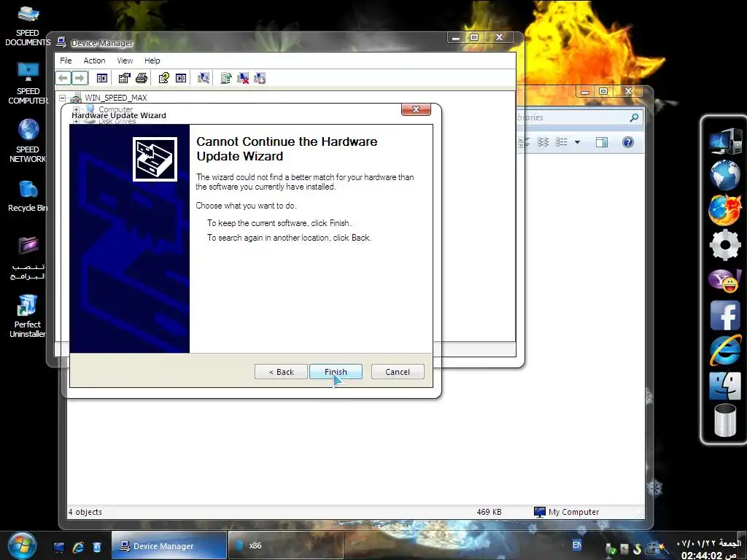Click the Windows Start orb
Image resolution: width=747 pixels, height=560 pixels.
[21, 546]
